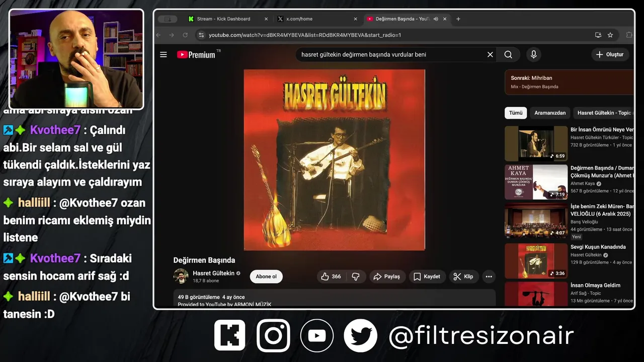
Task: Subscribe using the Abone ol button
Action: tap(266, 277)
